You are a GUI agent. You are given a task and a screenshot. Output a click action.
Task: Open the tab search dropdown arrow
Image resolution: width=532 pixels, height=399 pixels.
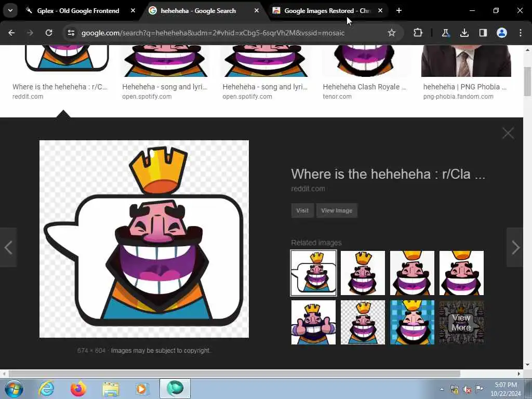(10, 10)
